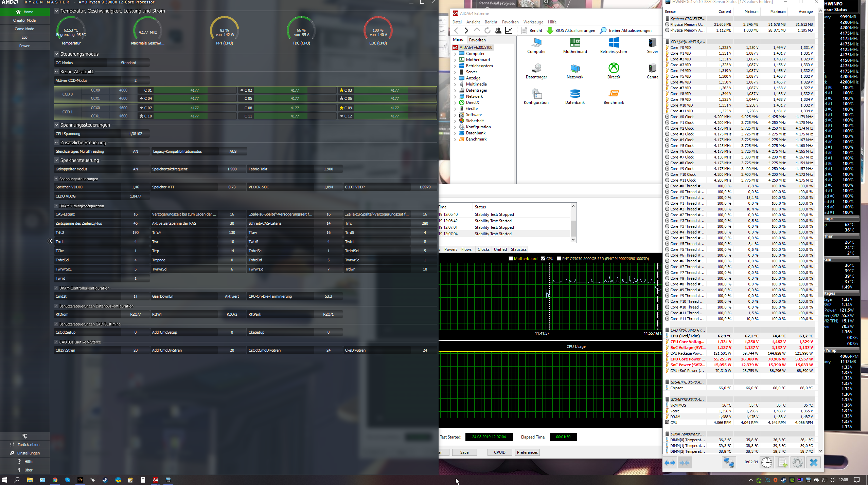Open the Werkzeuge menu in AIDA64

(x=533, y=22)
